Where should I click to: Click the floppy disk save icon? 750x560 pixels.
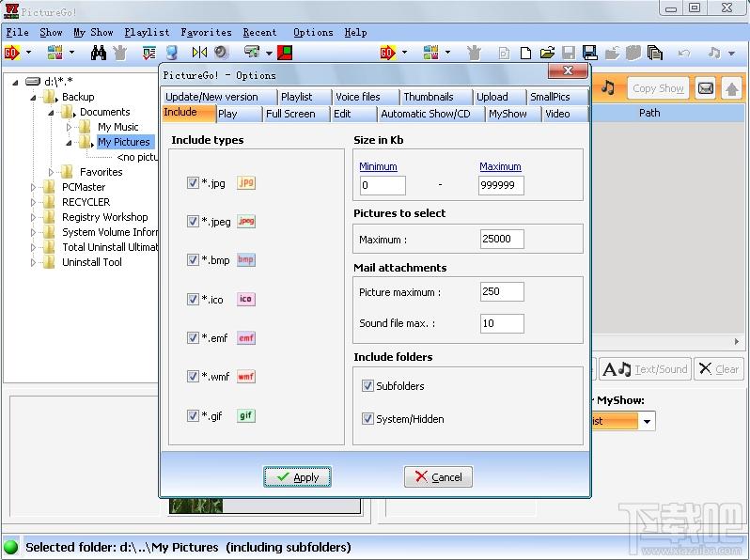click(589, 53)
